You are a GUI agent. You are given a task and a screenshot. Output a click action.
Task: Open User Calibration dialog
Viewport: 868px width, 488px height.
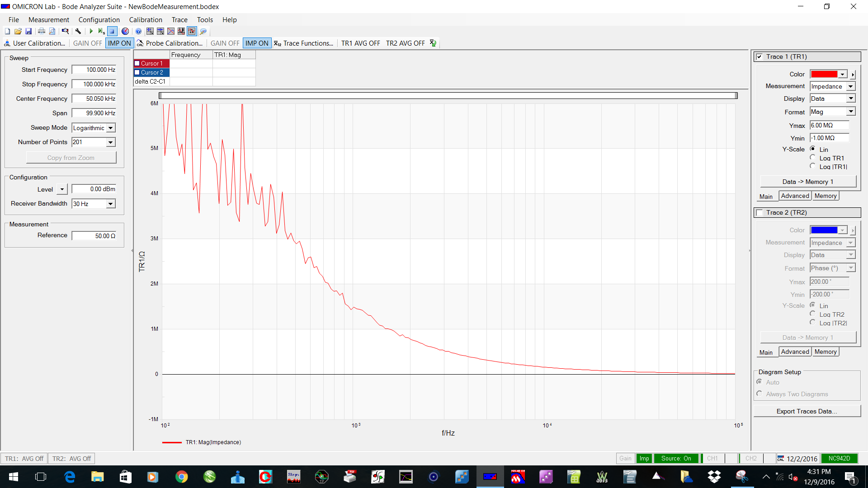tap(35, 43)
